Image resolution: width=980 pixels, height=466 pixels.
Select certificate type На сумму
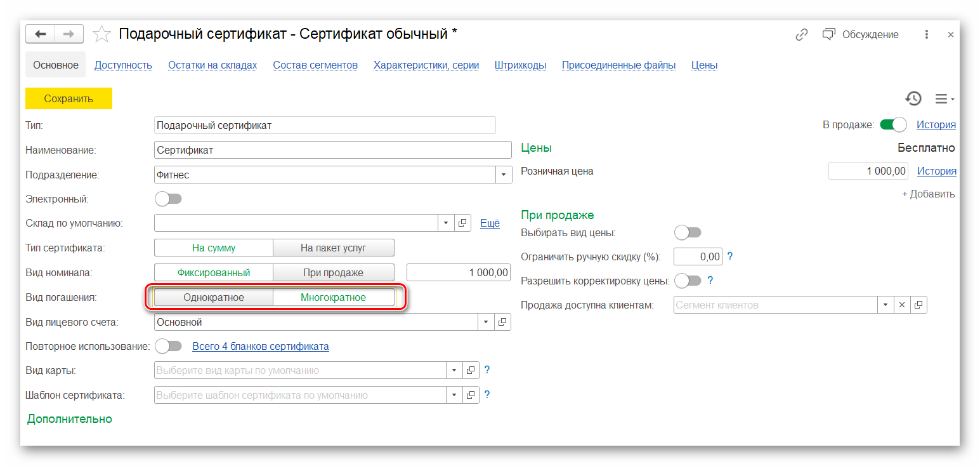click(214, 248)
